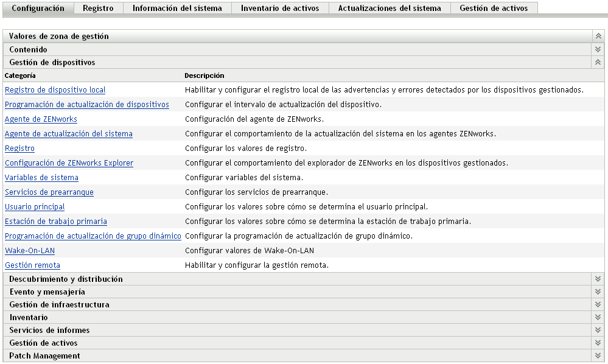Expand the Gestión de infraestructura section
Viewport: 608px width, 364px height.
pos(598,304)
